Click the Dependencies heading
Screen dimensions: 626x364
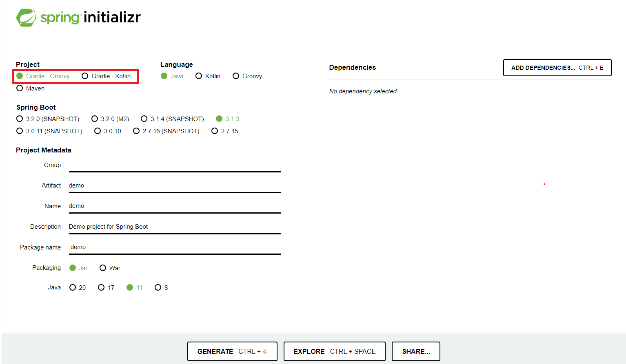point(353,68)
